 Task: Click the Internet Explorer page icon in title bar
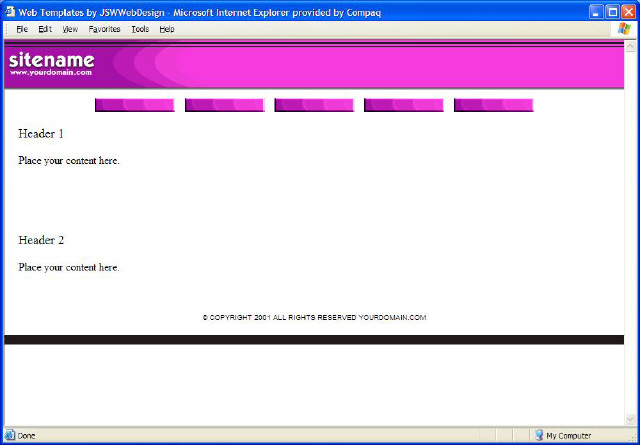(x=10, y=11)
